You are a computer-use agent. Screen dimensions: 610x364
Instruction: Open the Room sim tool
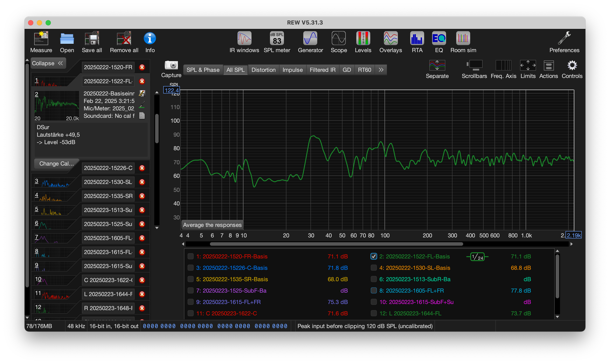pyautogui.click(x=463, y=39)
